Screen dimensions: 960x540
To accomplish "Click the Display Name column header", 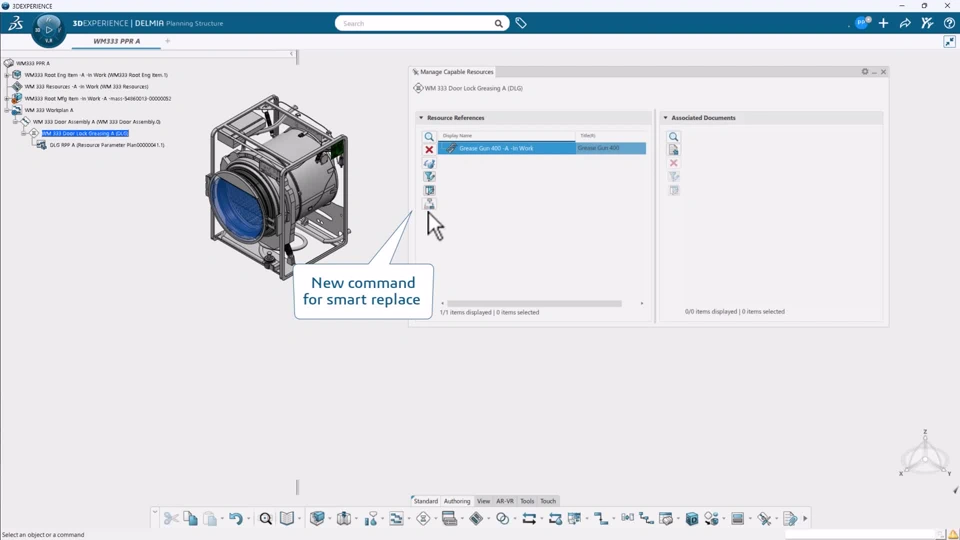I will pos(457,135).
